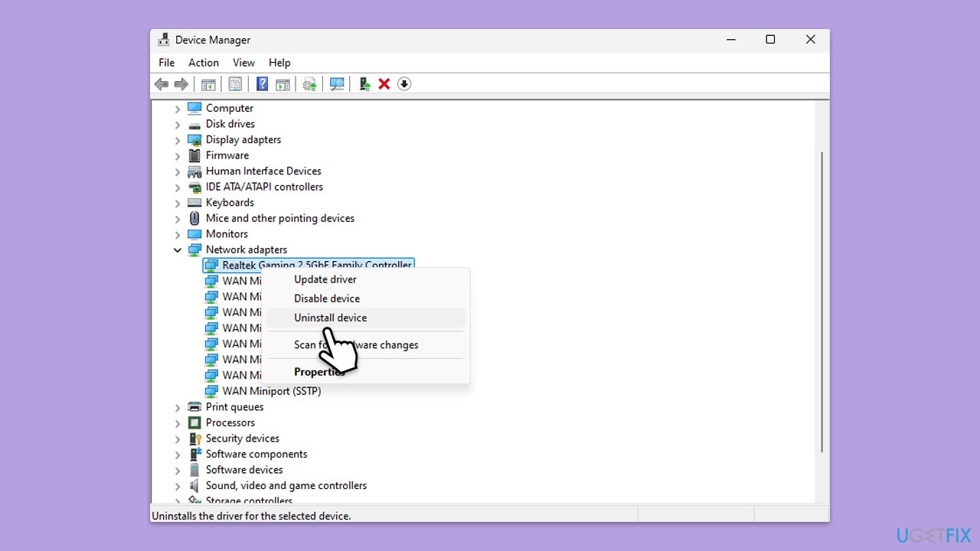Viewport: 980px width, 551px height.
Task: Click the vertical scrollbar thumb
Action: (x=822, y=301)
